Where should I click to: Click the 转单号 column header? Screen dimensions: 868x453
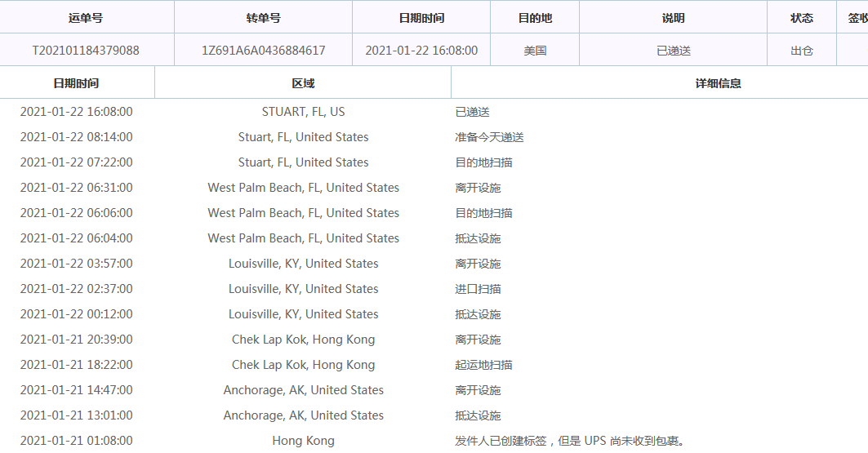click(x=263, y=18)
